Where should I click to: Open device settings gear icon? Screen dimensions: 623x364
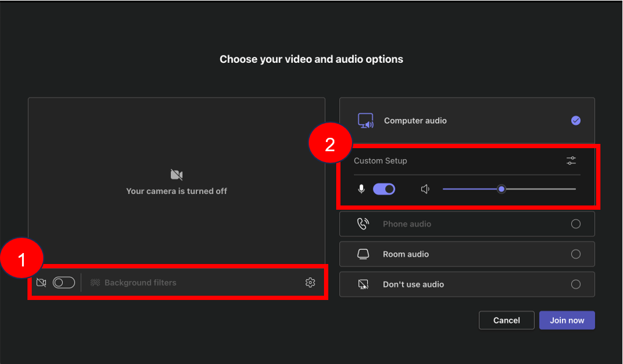[x=311, y=282]
